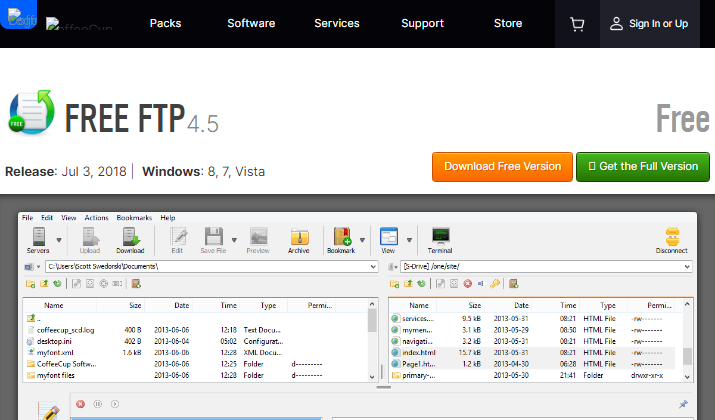
Task: Click the Preview toolbar icon
Action: point(258,240)
